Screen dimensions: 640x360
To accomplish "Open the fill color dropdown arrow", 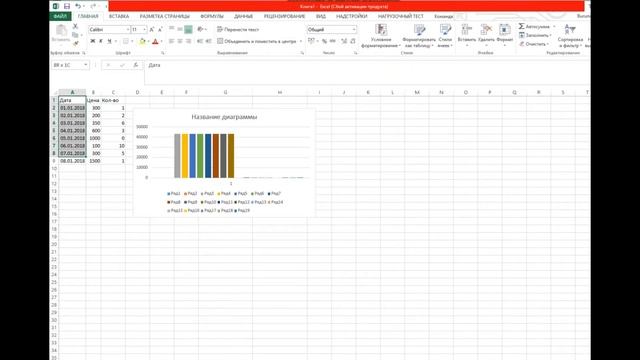I will pyautogui.click(x=148, y=41).
